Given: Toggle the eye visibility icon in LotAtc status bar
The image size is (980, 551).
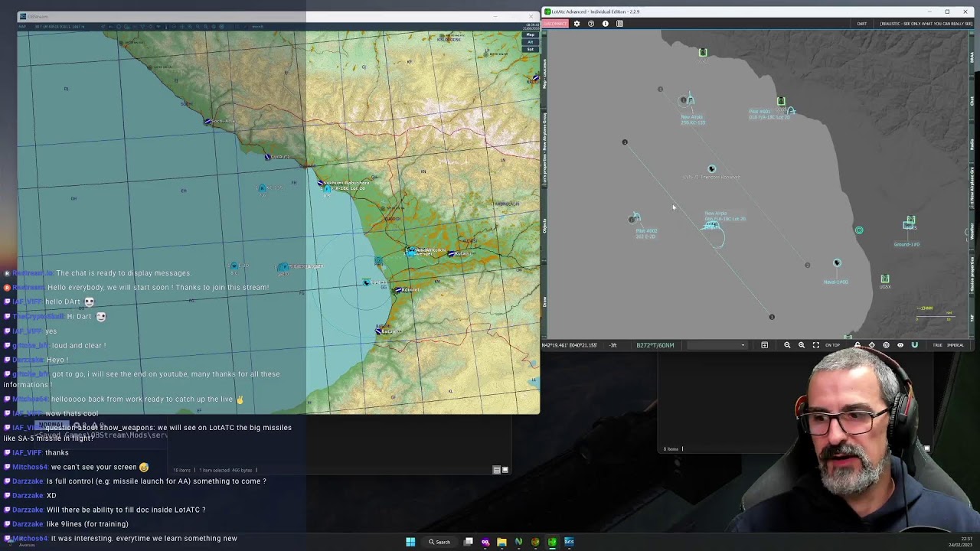Looking at the screenshot, I should [x=900, y=345].
